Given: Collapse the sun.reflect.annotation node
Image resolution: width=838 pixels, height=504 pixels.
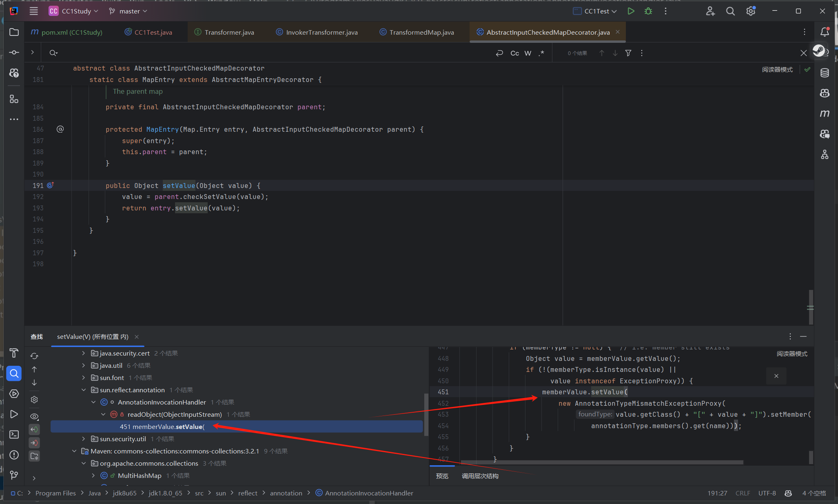Looking at the screenshot, I should tap(83, 390).
